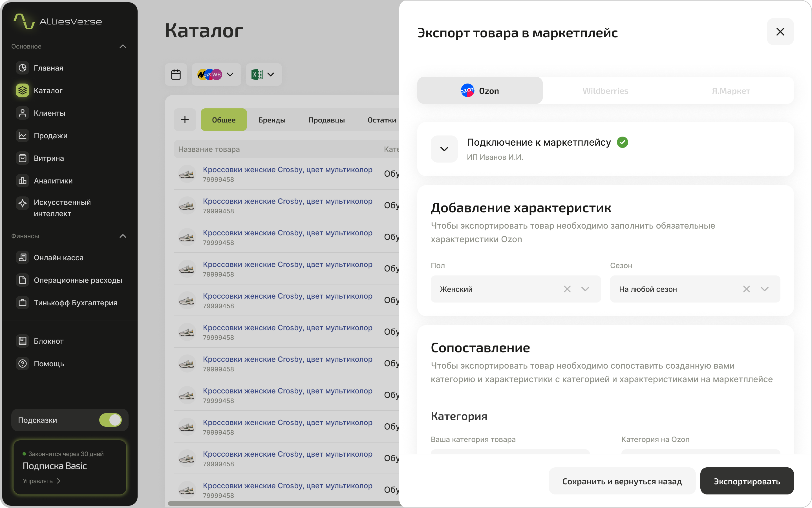Screen dimensions: 812x508
Task: Click the calendar icon in catalog toolbar
Action: tap(176, 74)
